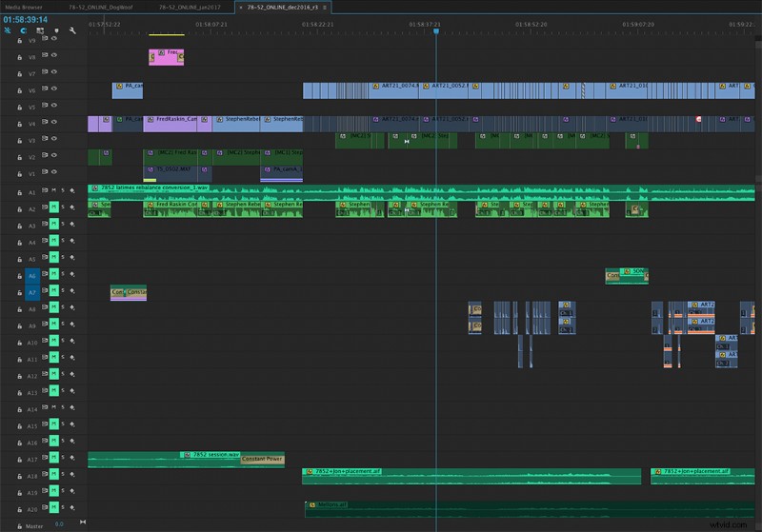This screenshot has height=532, width=762.
Task: Click the playhead timecode 01:58:39:14
Action: (x=26, y=20)
